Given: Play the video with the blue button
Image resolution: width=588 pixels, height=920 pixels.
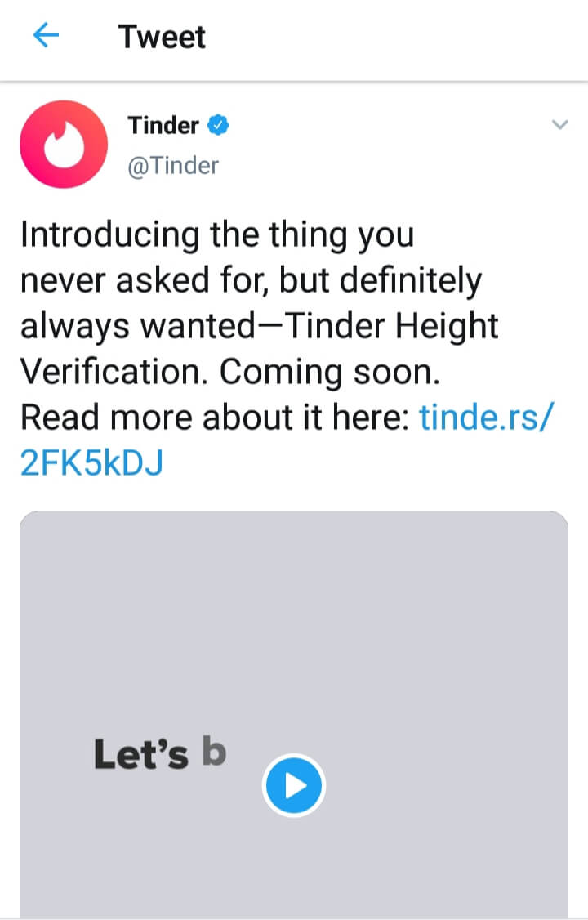Looking at the screenshot, I should [294, 785].
